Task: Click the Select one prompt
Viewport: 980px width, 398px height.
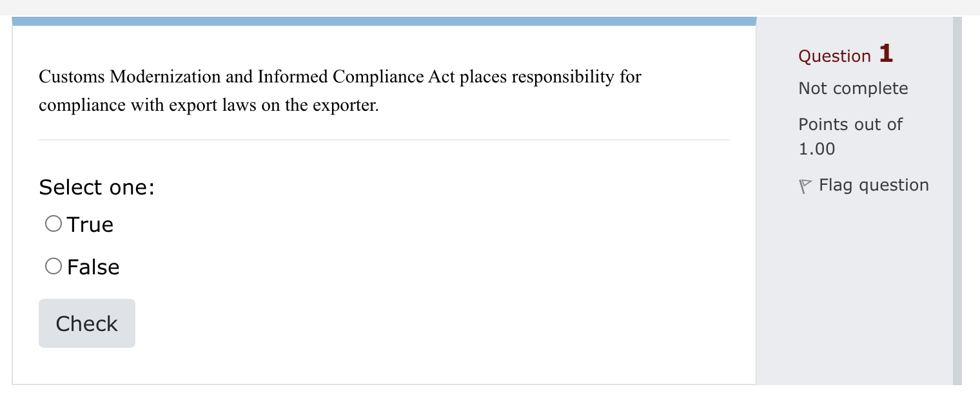Action: 96,187
